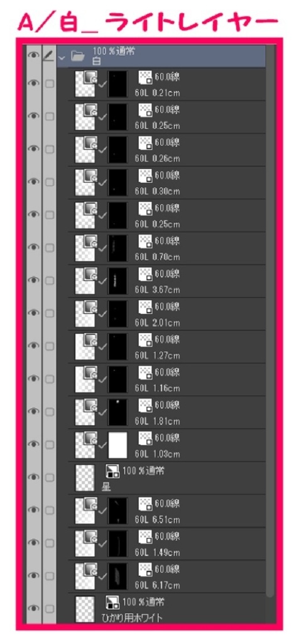Select the 60L 1.49cm layer
The height and width of the screenshot is (644, 299).
[x=161, y=544]
